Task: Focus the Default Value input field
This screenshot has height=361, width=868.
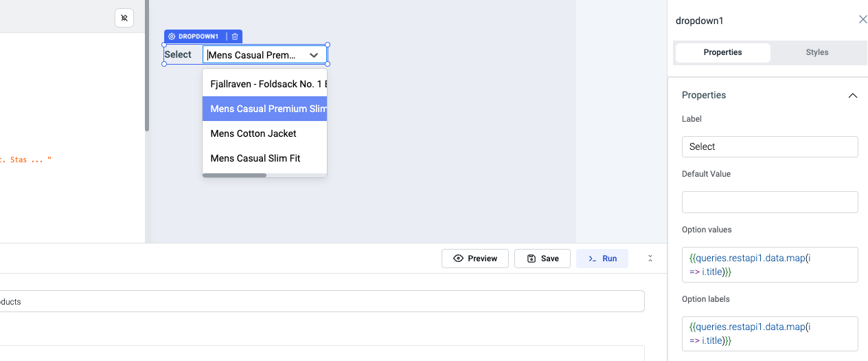Action: pyautogui.click(x=769, y=202)
